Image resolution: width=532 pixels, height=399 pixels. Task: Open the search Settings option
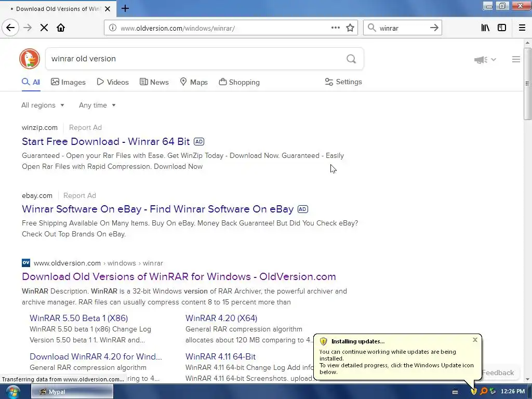click(x=343, y=82)
